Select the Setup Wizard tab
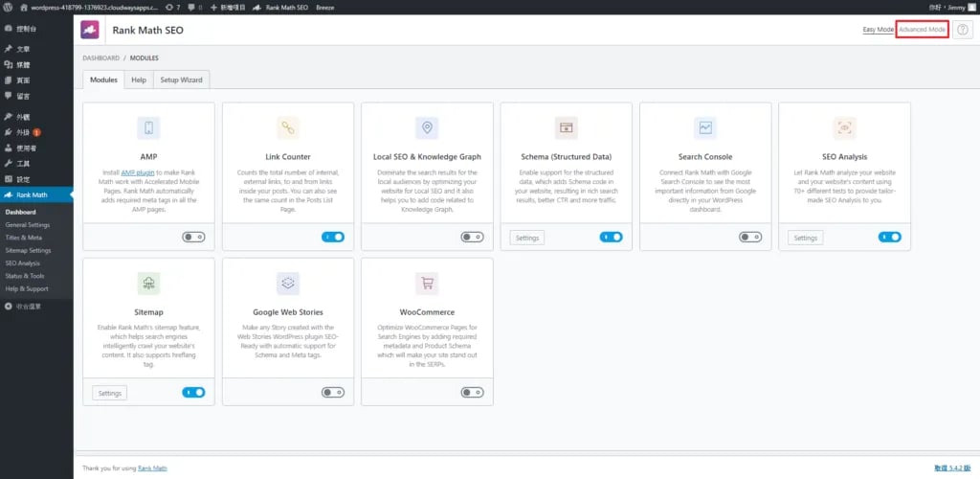Viewport: 980px width, 479px height. tap(181, 80)
